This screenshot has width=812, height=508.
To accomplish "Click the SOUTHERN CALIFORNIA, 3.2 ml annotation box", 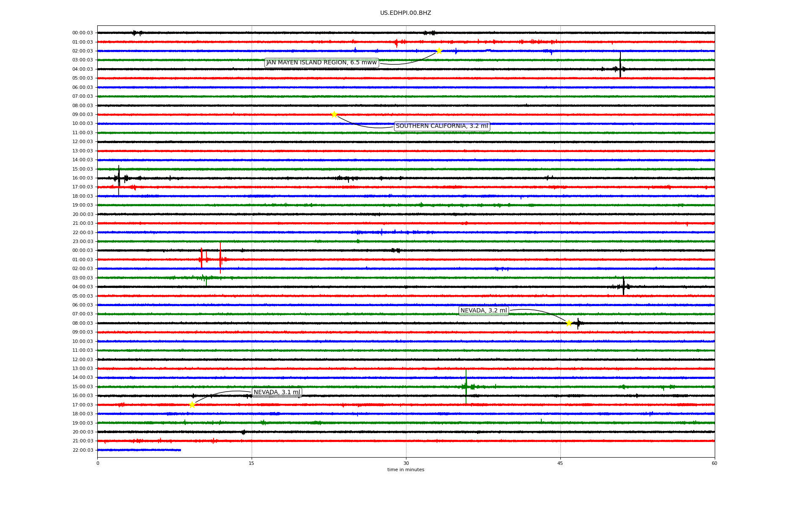I will coord(442,126).
